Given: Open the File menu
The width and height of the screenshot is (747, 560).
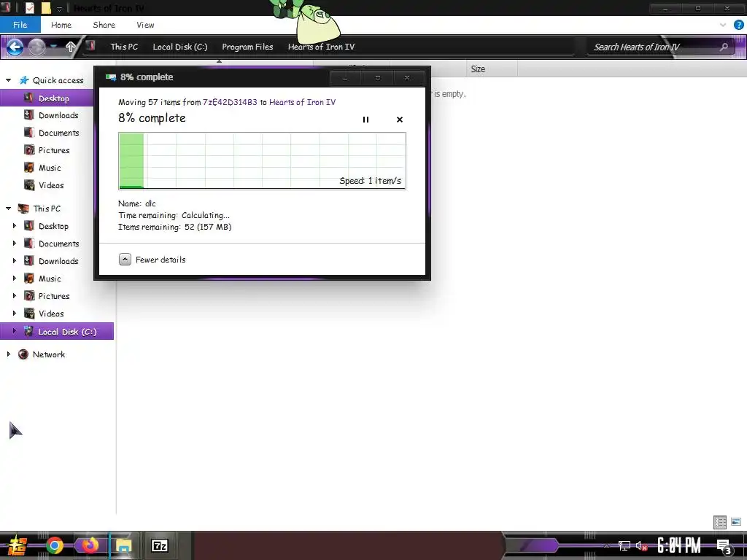Looking at the screenshot, I should click(x=20, y=25).
